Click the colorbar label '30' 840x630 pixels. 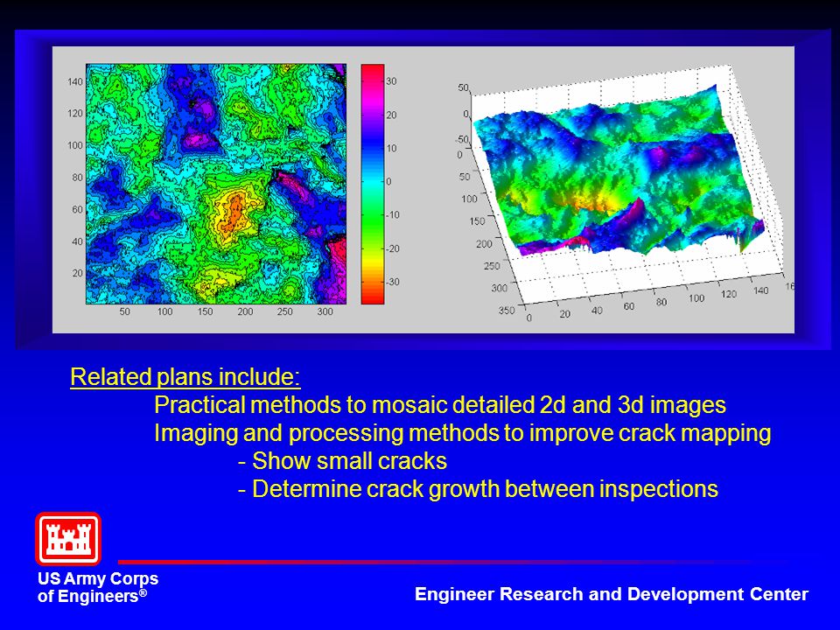click(392, 81)
